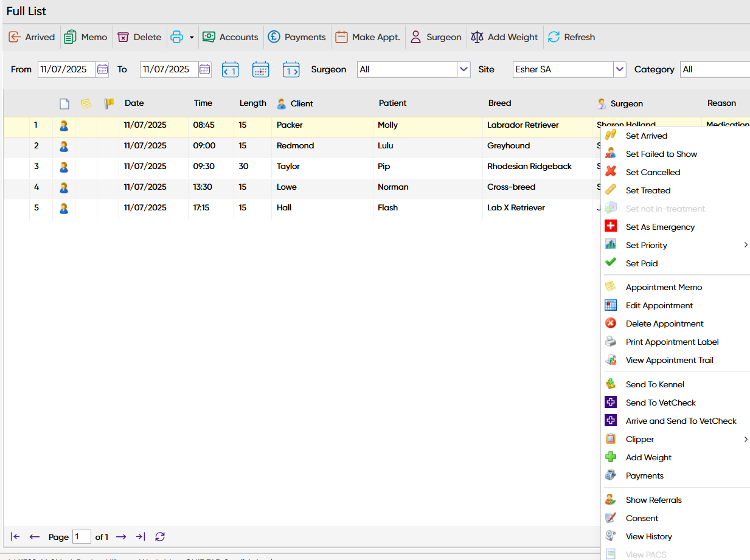Click the page number input field
The image size is (750, 560).
coord(82,537)
